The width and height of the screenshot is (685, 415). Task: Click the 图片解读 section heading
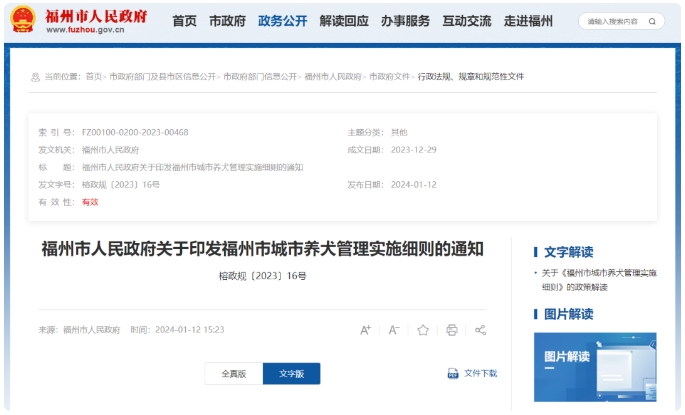tap(568, 314)
